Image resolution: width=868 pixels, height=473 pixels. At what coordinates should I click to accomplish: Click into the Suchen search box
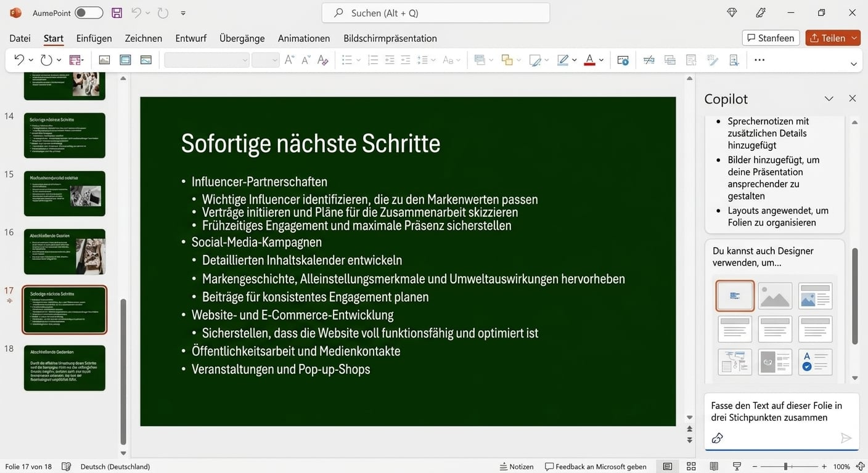(x=435, y=13)
